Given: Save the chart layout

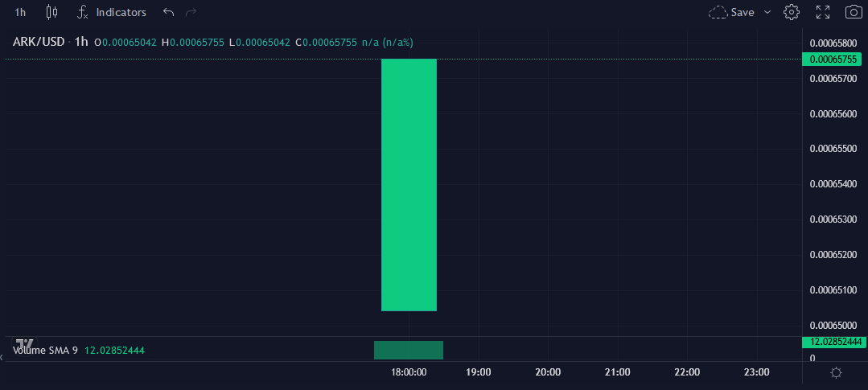Looking at the screenshot, I should pyautogui.click(x=731, y=12).
